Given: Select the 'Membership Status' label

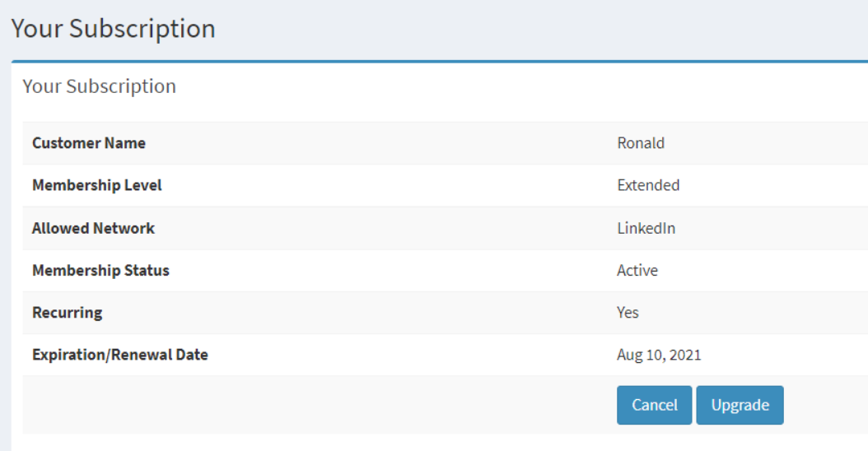Looking at the screenshot, I should [100, 270].
